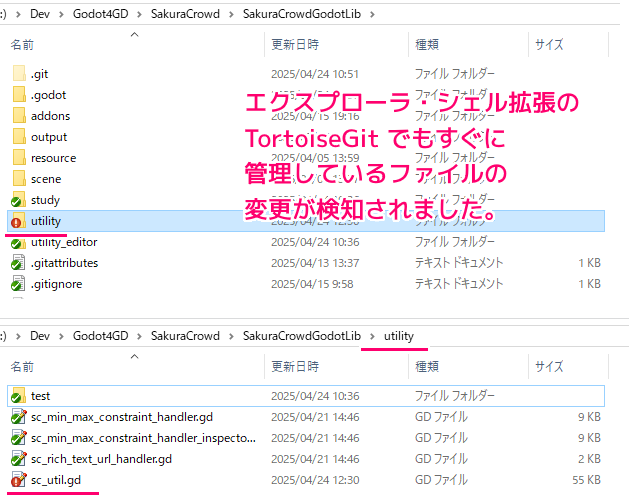Click date 2025/04/24 10:51 of .git
630x500 pixels.
(x=315, y=74)
